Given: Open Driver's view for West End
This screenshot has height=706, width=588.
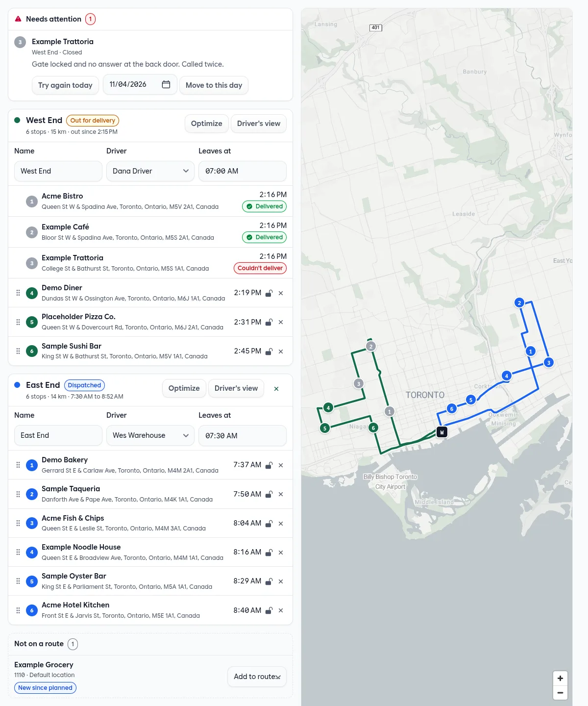Looking at the screenshot, I should click(259, 124).
